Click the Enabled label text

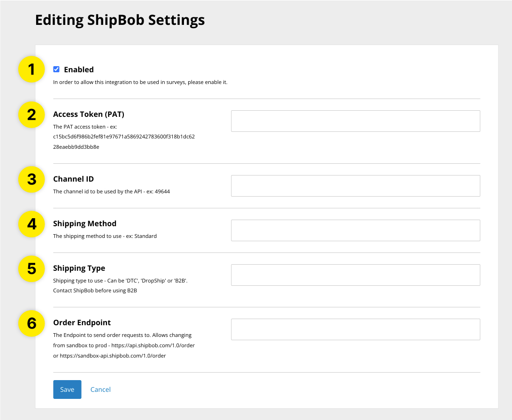79,69
